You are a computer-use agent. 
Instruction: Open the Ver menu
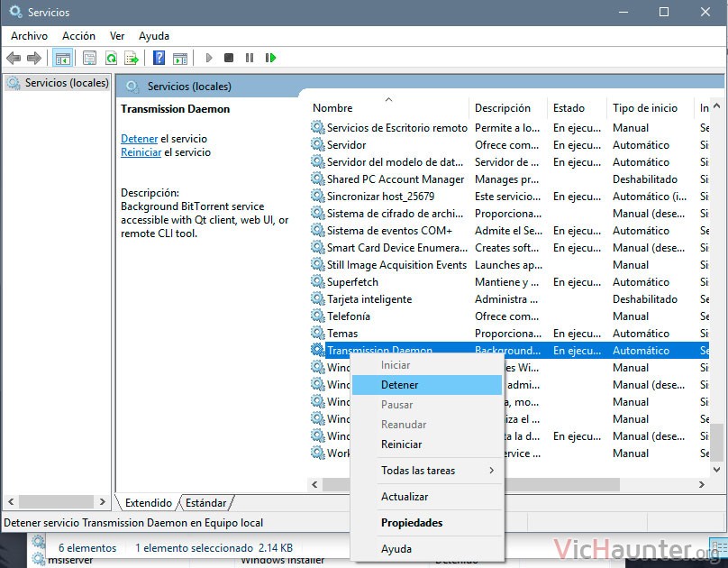[x=117, y=36]
